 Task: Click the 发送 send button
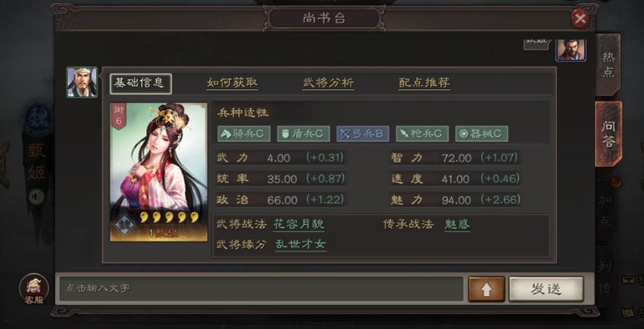[546, 289]
